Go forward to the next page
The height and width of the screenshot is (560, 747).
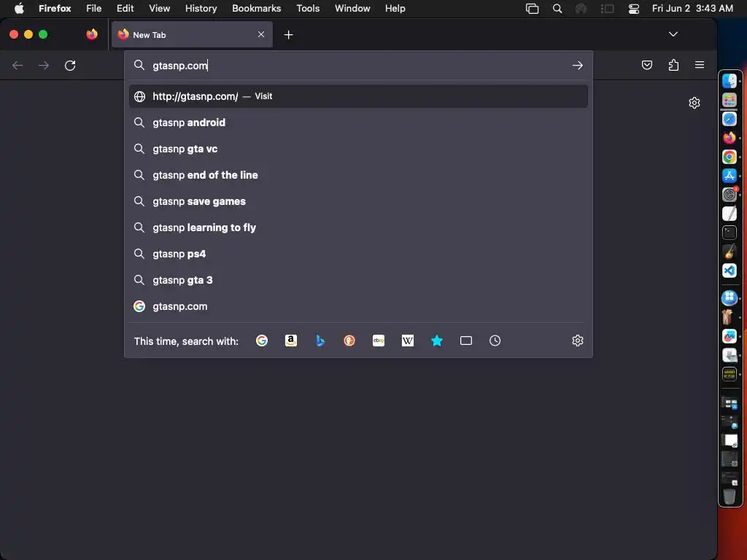click(44, 65)
